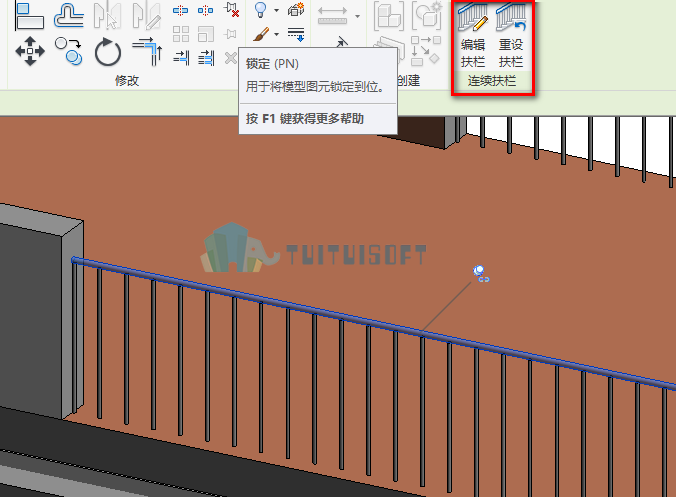Screen dimensions: 676x497
Task: Click the Linework tool icon
Action: 296,34
